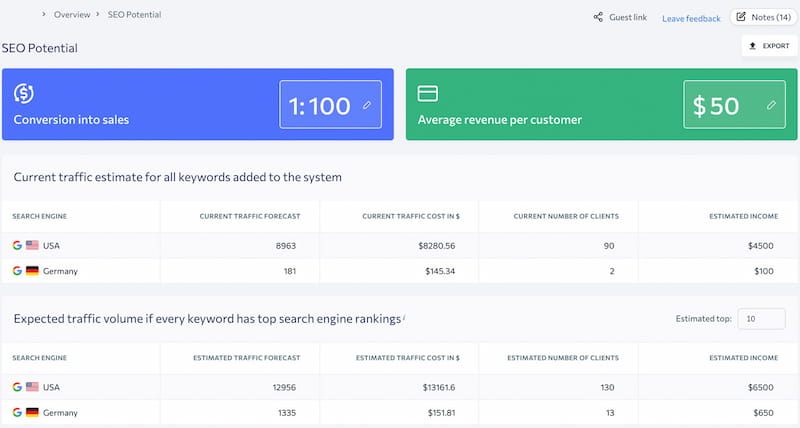800x428 pixels.
Task: Click the conversion dollar cycle icon
Action: click(23, 93)
